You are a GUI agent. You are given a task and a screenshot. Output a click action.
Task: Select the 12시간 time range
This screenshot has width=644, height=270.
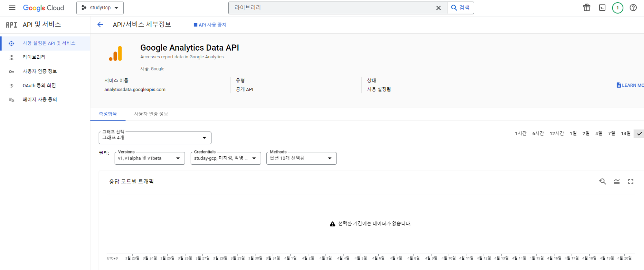[x=557, y=133]
